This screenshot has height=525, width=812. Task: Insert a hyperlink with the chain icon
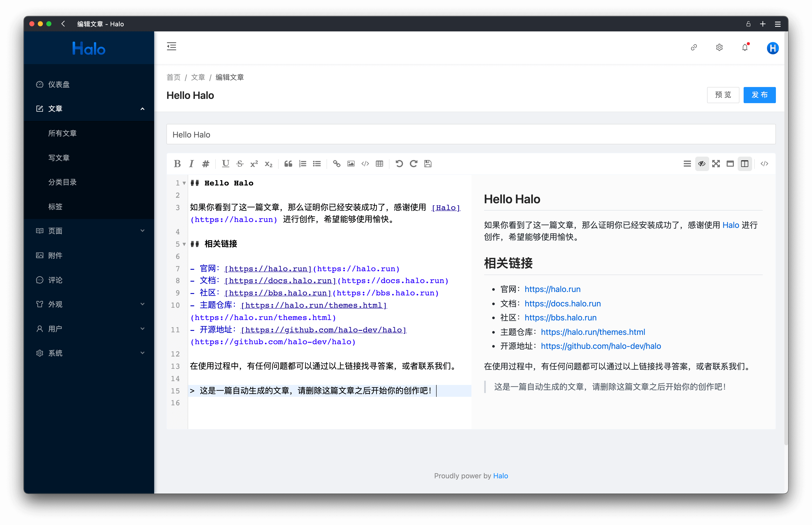tap(337, 164)
